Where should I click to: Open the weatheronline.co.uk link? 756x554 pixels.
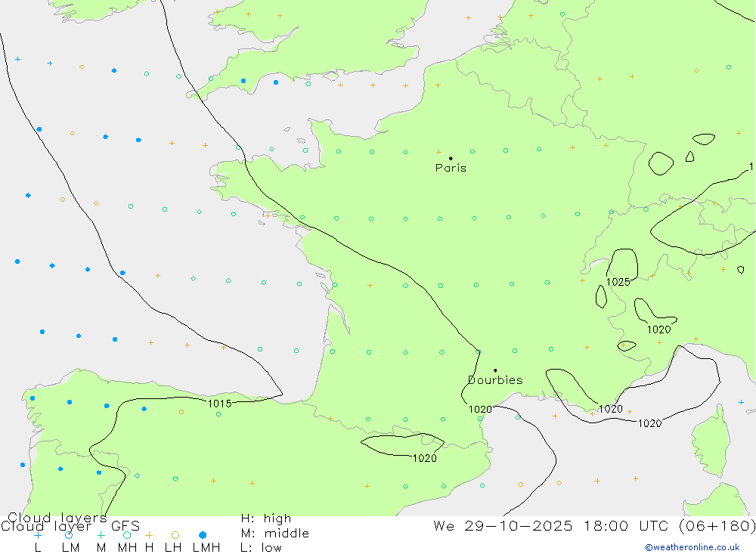coord(692,547)
